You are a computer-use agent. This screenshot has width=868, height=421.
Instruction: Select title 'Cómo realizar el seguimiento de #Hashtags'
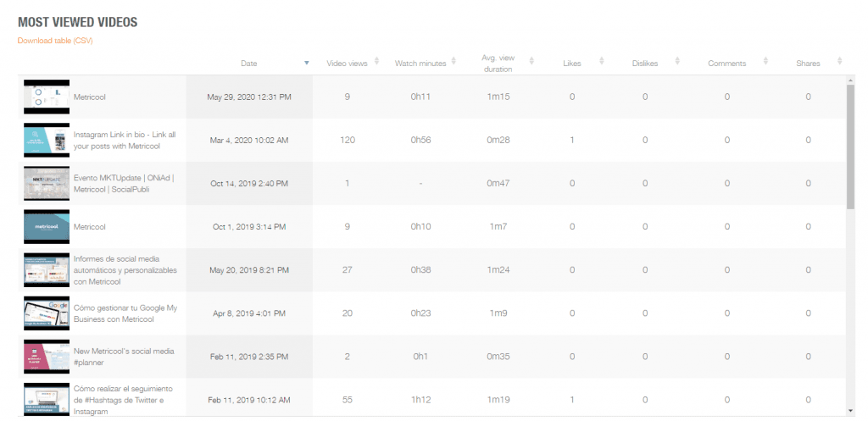click(123, 400)
